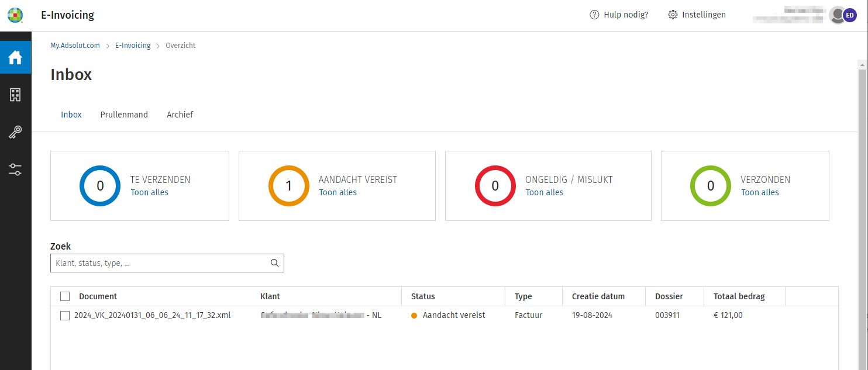Open the Home icon in sidebar
The width and height of the screenshot is (868, 370).
15,57
